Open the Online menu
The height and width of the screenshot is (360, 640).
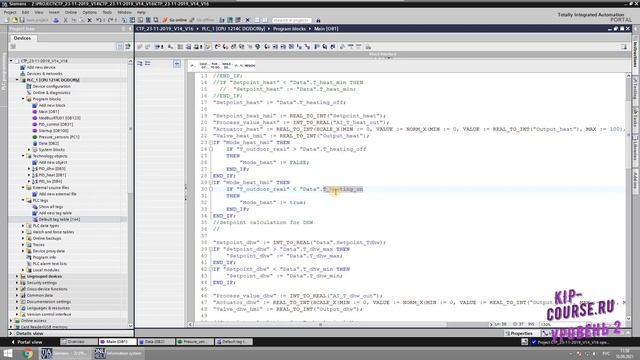click(71, 12)
